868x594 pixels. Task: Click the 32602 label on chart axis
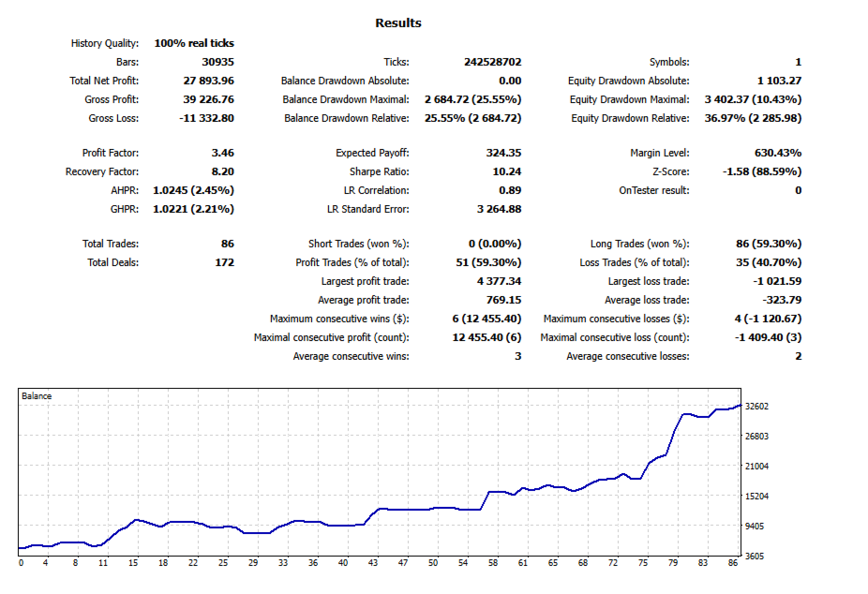[756, 407]
